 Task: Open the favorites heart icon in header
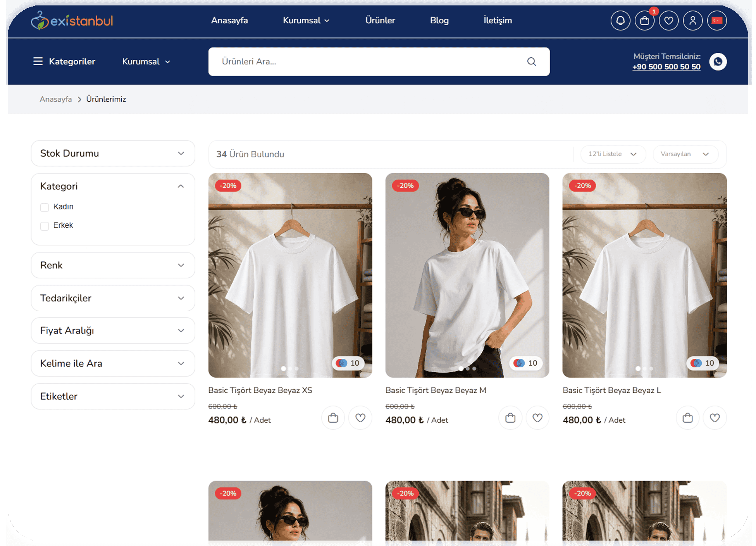coord(669,21)
